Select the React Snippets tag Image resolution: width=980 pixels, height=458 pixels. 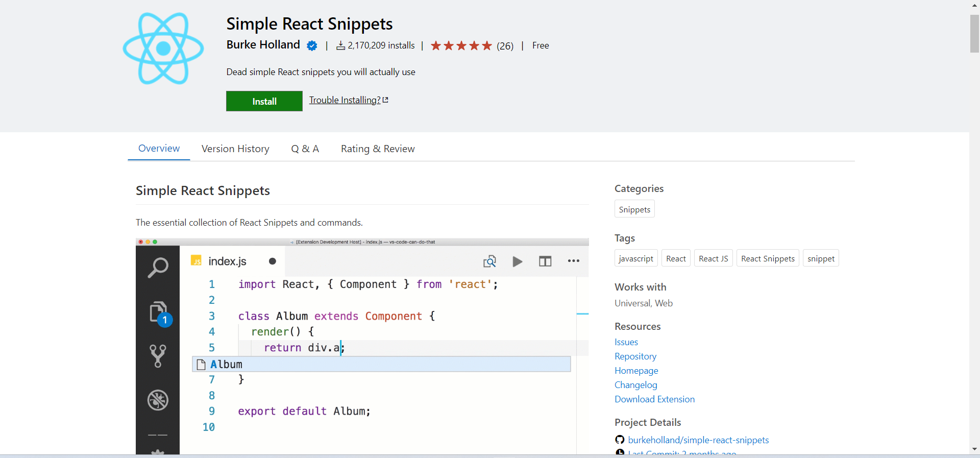(x=768, y=258)
